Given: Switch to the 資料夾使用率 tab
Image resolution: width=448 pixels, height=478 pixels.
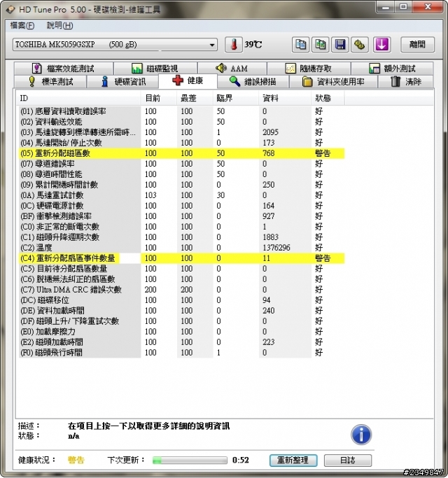Looking at the screenshot, I should pos(333,82).
